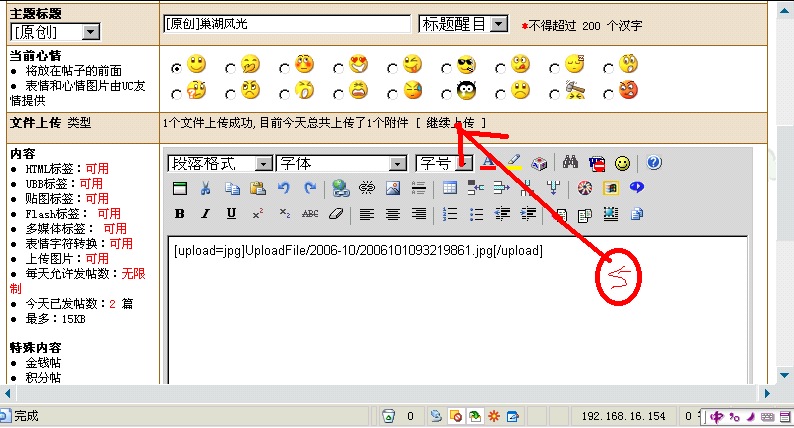Image resolution: width=794 pixels, height=428 pixels.
Task: Open the binoculars Find tool
Action: coord(571,162)
